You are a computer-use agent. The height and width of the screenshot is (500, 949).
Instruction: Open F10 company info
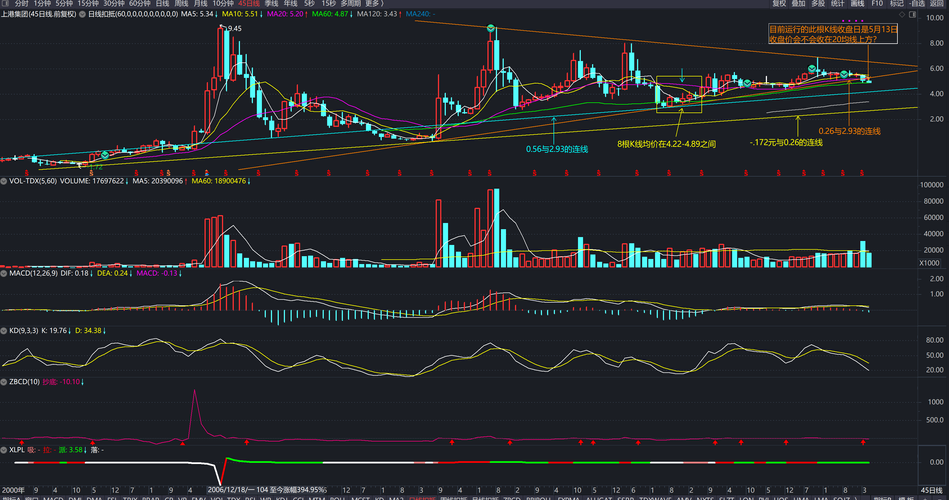coord(877,4)
